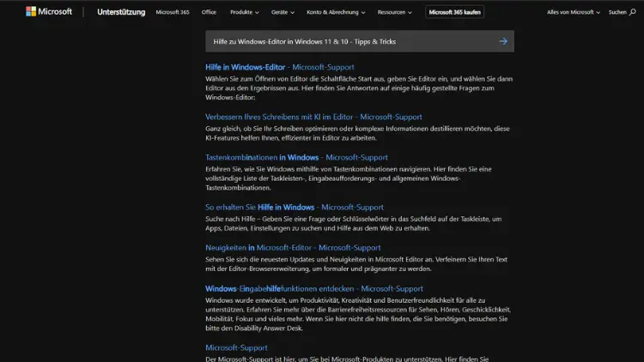The width and height of the screenshot is (644, 362).
Task: Open Windows-Eingabehilfefunktionen entdecken result
Action: click(313, 288)
